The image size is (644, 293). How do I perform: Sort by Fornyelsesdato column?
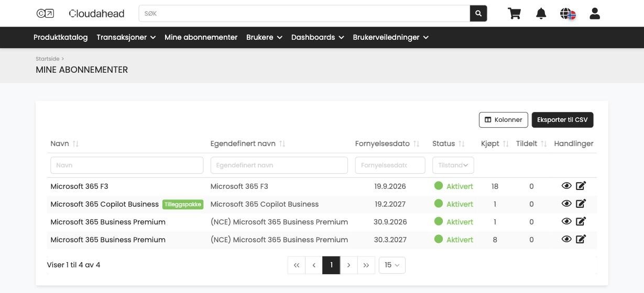pyautogui.click(x=417, y=144)
